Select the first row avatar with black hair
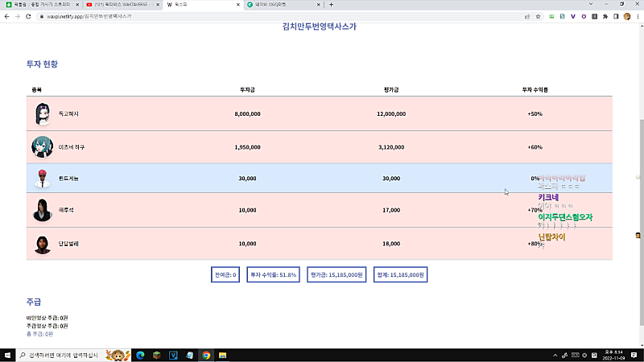The height and width of the screenshot is (362, 644). click(43, 113)
